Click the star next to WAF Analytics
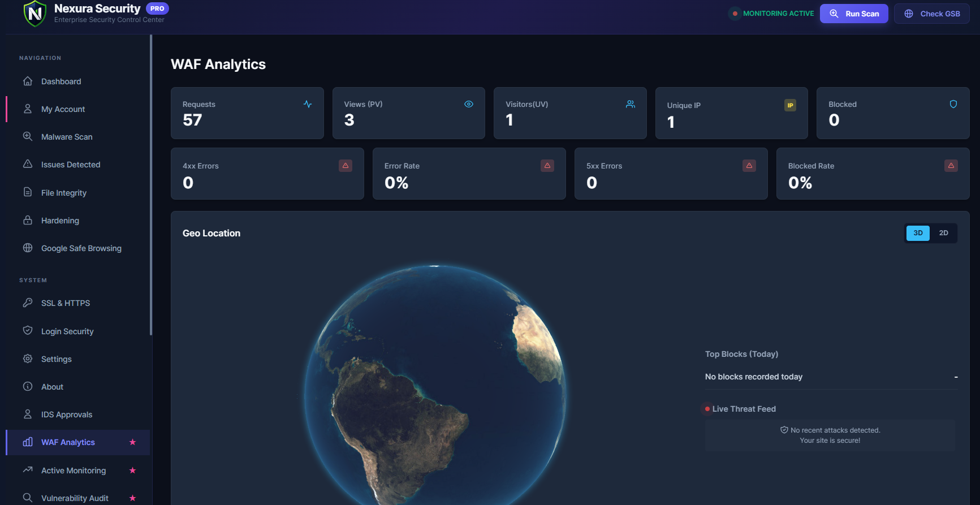Image resolution: width=980 pixels, height=505 pixels. click(x=133, y=442)
